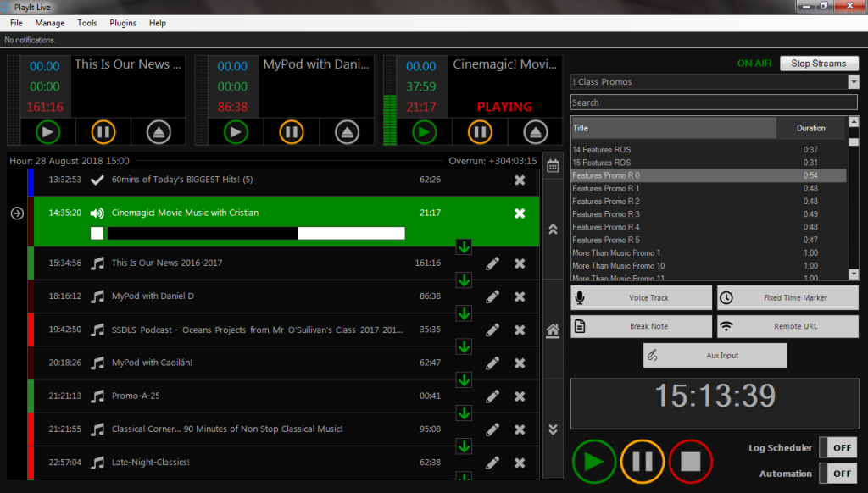Open the Manage menu
The height and width of the screenshot is (493, 868).
pyautogui.click(x=50, y=23)
